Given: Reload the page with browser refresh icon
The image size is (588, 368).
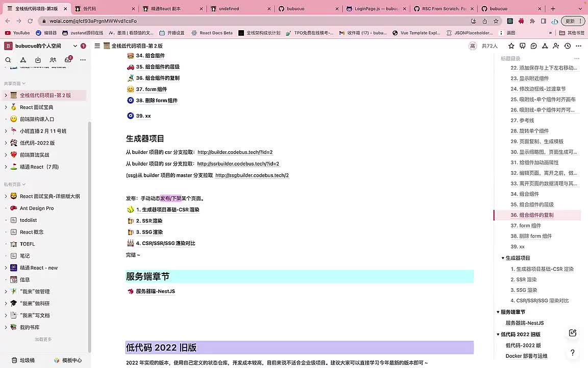Looking at the screenshot, I should (x=31, y=21).
